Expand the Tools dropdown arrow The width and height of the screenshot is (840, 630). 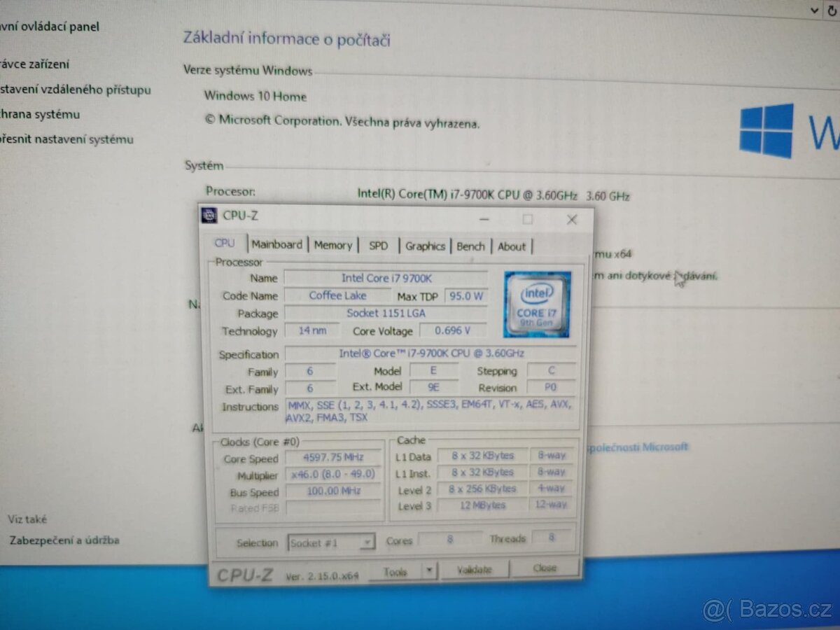(x=430, y=570)
